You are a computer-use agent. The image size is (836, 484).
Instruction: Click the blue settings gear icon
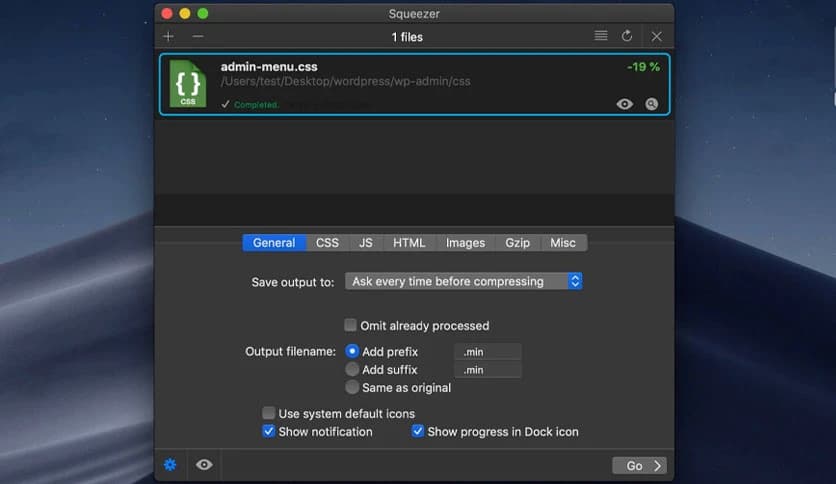tap(170, 465)
